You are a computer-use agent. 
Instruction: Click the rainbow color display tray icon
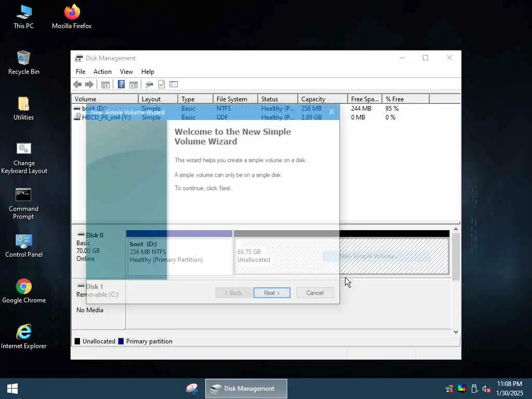462,389
